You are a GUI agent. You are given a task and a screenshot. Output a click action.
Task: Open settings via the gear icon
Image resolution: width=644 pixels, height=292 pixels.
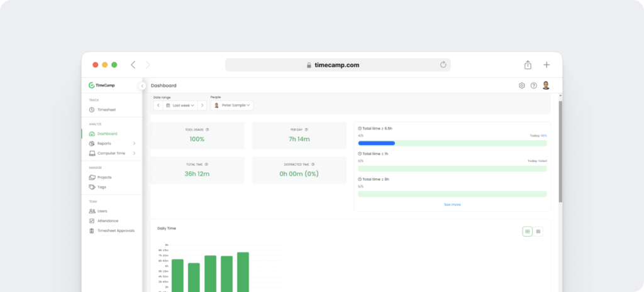pos(521,85)
